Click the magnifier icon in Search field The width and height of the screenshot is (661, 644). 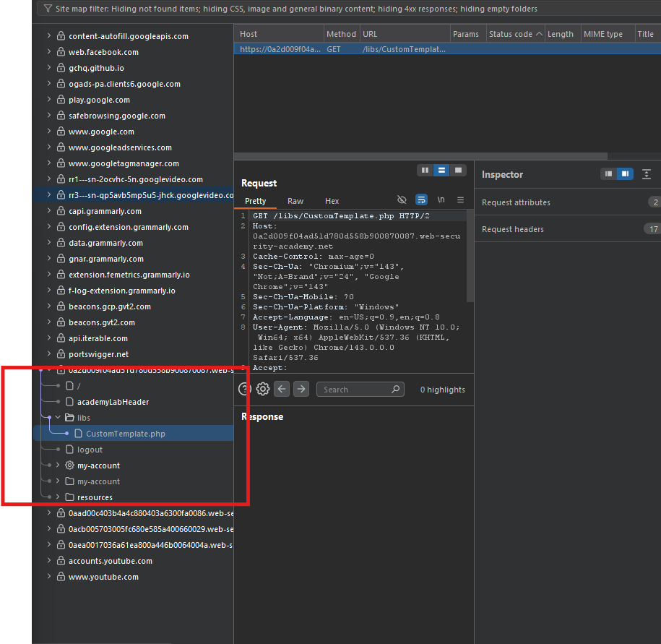coord(395,389)
